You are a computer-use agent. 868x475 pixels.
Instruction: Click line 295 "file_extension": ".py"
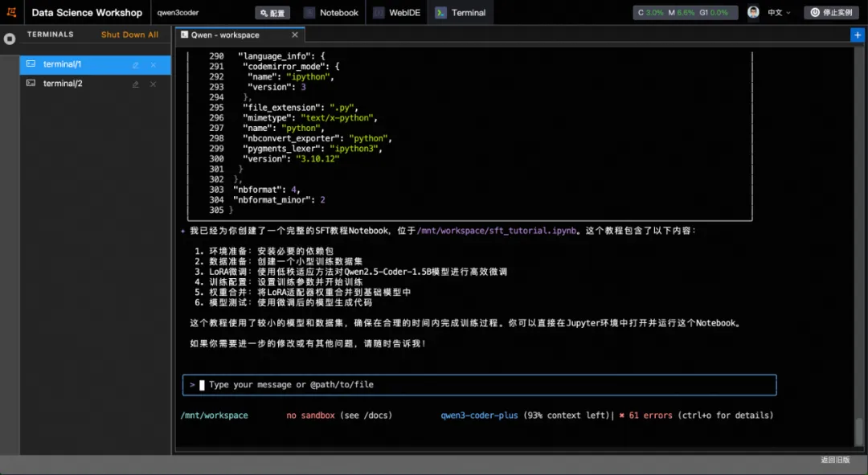click(x=300, y=108)
